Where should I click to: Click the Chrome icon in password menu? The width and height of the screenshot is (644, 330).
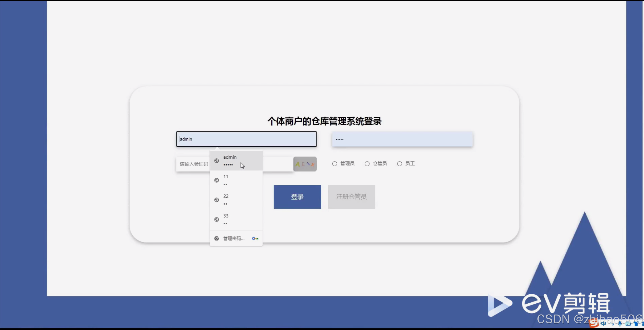217,238
